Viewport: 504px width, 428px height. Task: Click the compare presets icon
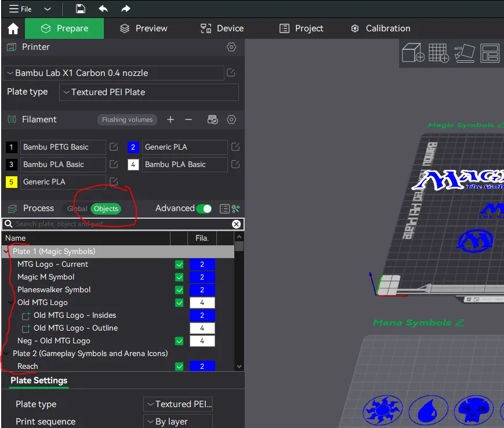(x=235, y=209)
